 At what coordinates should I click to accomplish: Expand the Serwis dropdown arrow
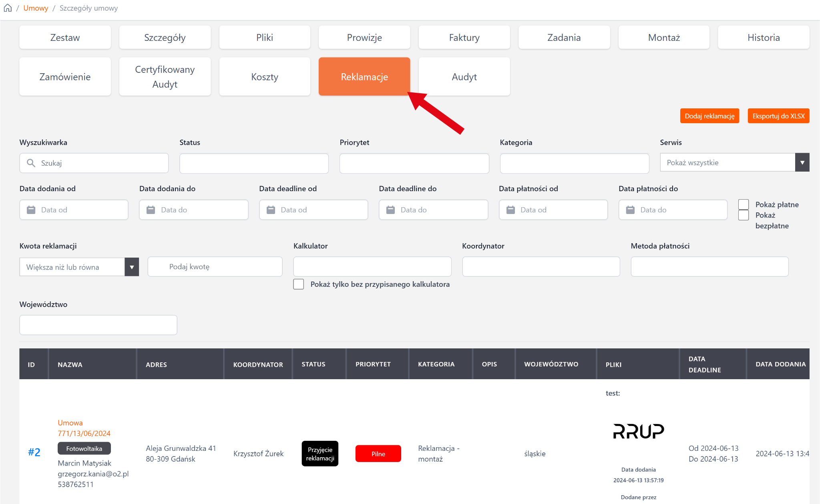pyautogui.click(x=802, y=162)
